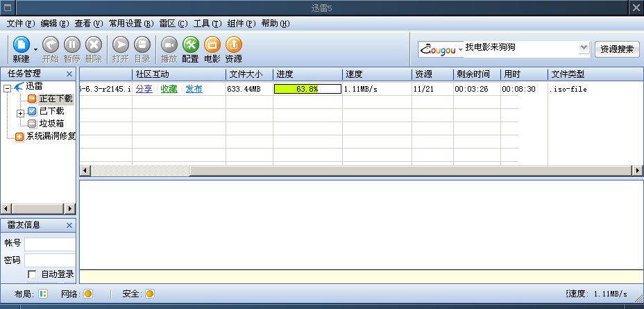Click the 目录 folder icon
The height and width of the screenshot is (309, 644).
[x=142, y=45]
